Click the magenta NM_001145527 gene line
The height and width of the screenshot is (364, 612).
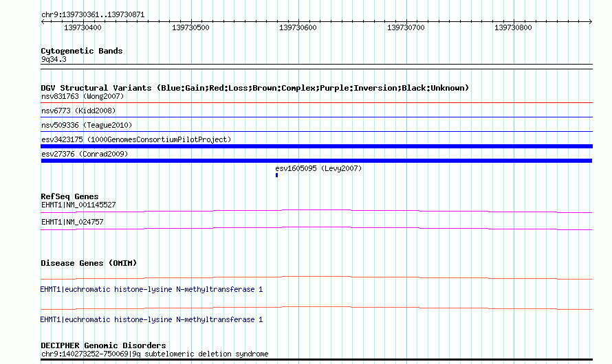click(316, 211)
